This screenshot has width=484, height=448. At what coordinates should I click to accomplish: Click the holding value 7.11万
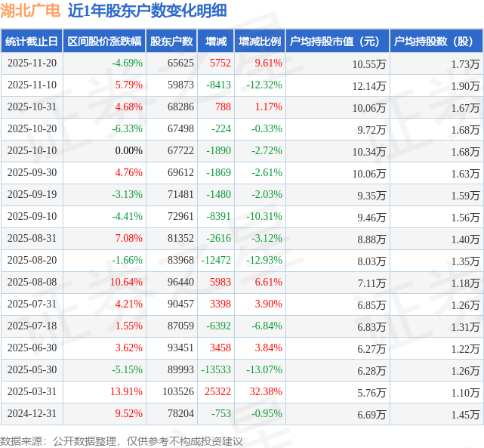point(371,283)
